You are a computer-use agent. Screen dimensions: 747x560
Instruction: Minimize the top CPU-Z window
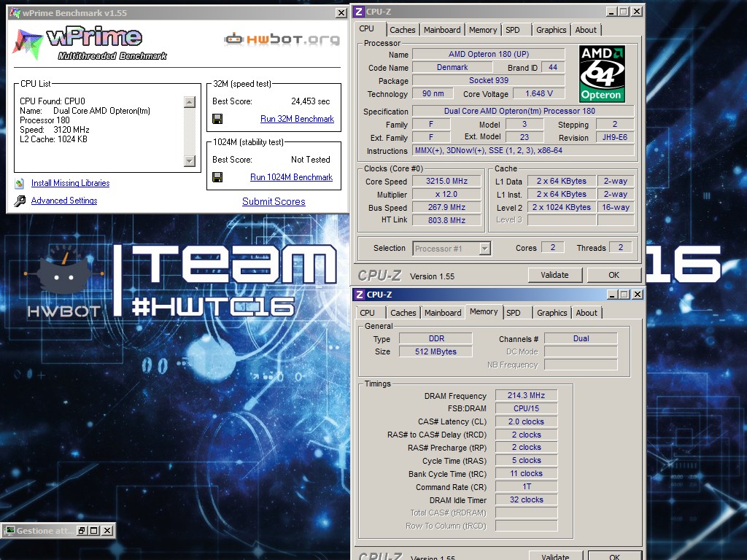pyautogui.click(x=612, y=12)
